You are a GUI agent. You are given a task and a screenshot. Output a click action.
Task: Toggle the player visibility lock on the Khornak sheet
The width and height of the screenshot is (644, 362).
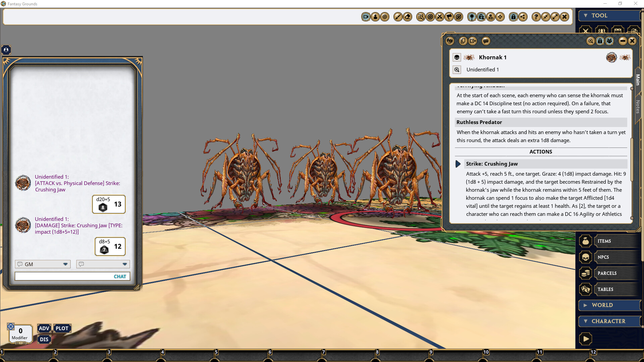600,41
